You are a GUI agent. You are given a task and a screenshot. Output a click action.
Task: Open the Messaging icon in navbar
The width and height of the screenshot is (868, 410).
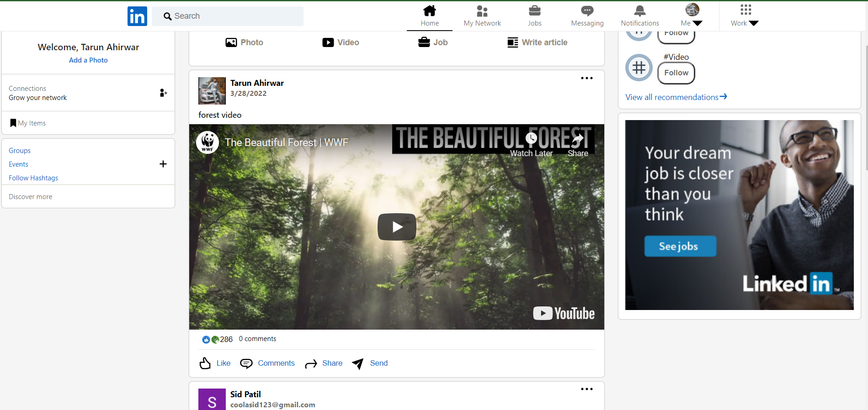tap(587, 11)
